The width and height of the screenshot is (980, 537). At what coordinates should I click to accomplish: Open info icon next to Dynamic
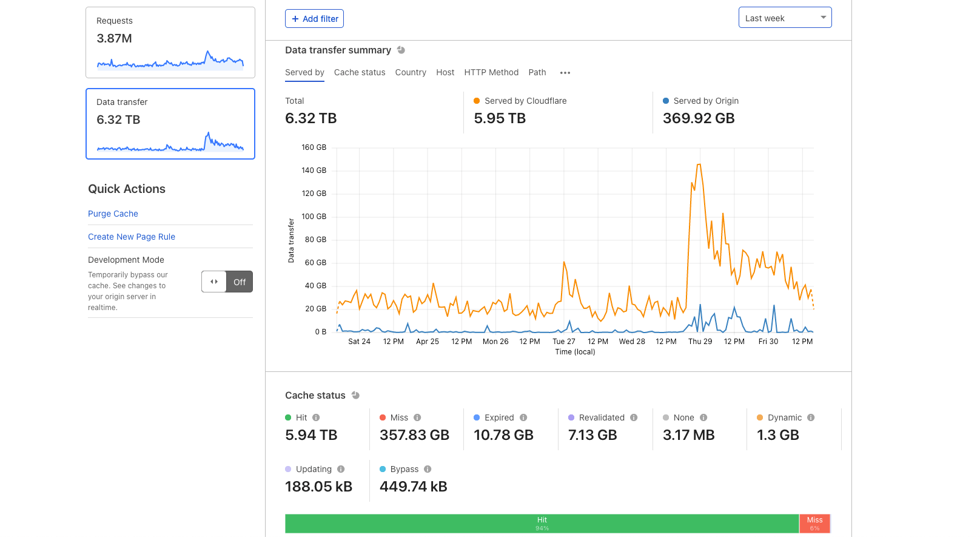(x=811, y=417)
